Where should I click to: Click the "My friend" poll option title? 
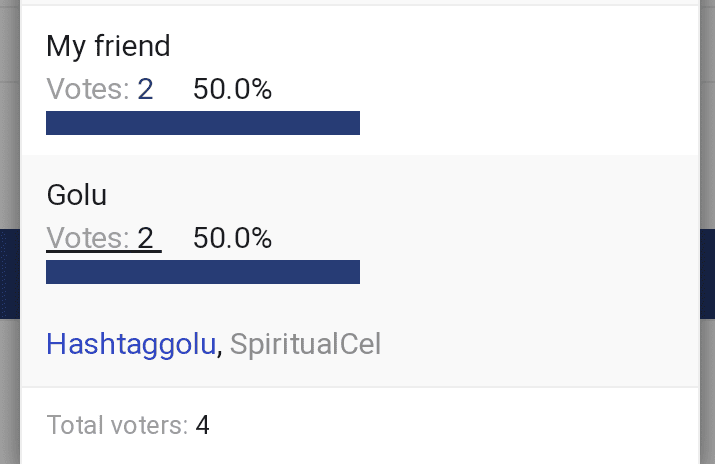(108, 46)
